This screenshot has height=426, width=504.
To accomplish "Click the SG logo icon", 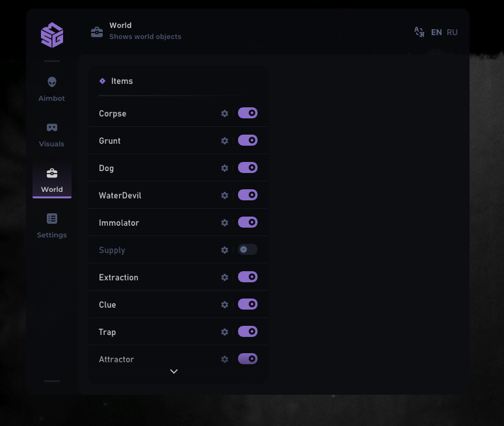I will point(52,35).
